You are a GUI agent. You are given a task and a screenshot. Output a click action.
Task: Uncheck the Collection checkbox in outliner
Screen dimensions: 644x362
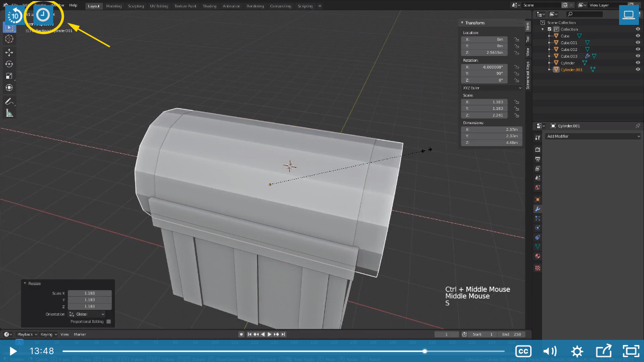[x=549, y=29]
